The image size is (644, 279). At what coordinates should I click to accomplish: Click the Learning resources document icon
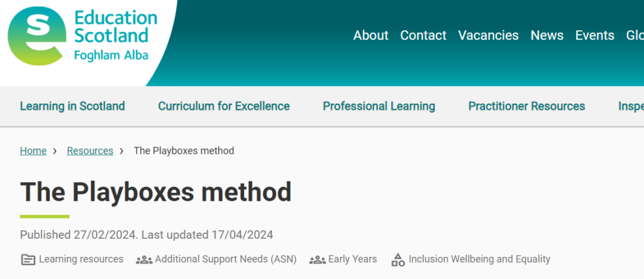point(28,259)
